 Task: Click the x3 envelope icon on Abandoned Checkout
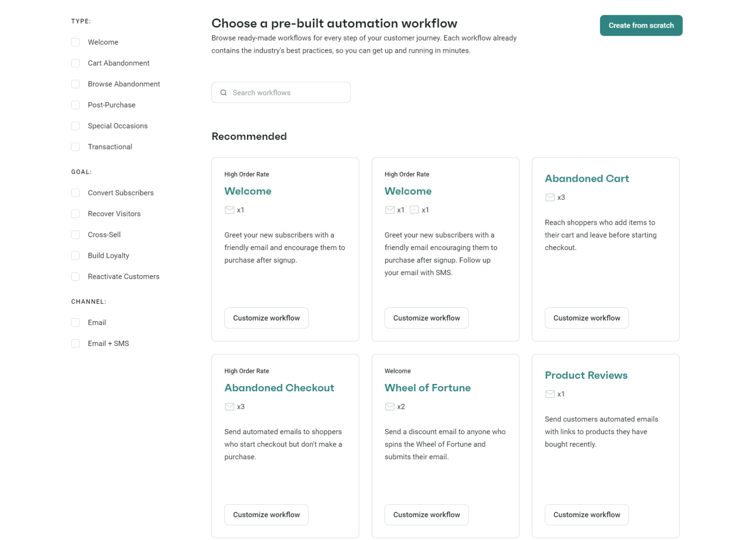230,407
